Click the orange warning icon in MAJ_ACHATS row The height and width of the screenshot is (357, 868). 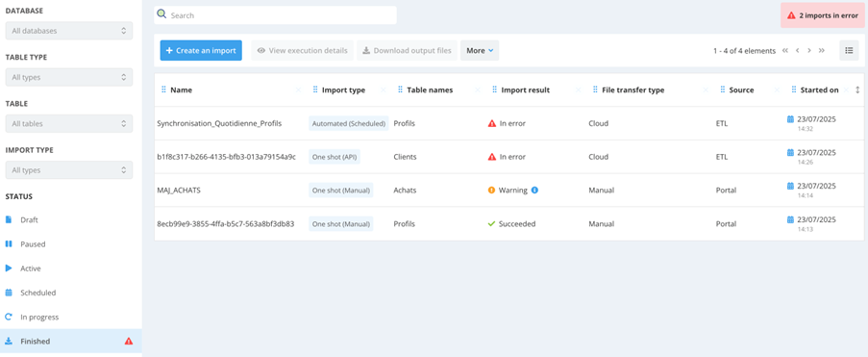coord(491,191)
